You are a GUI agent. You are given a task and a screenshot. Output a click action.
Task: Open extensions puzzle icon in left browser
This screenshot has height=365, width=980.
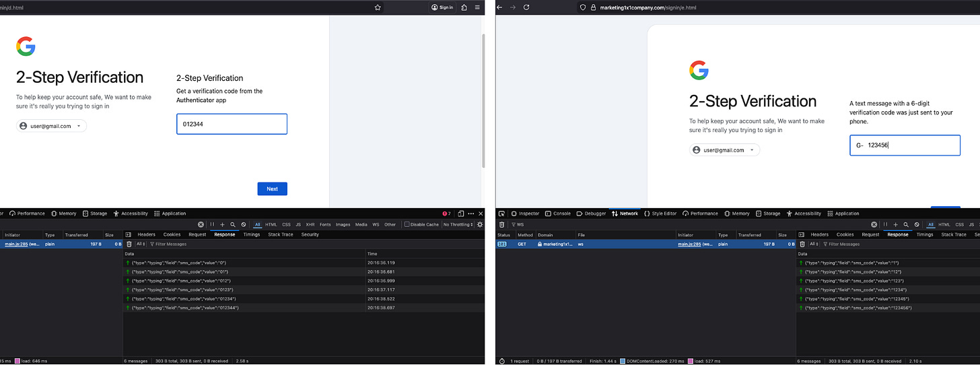click(x=464, y=7)
